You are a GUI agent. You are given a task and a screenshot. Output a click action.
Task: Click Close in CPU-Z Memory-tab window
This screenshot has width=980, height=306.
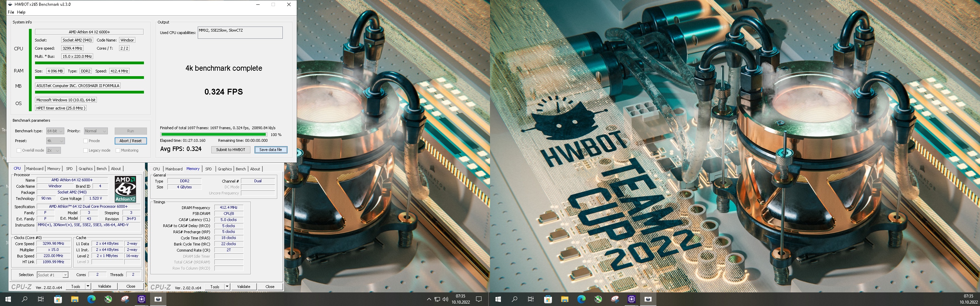point(270,287)
